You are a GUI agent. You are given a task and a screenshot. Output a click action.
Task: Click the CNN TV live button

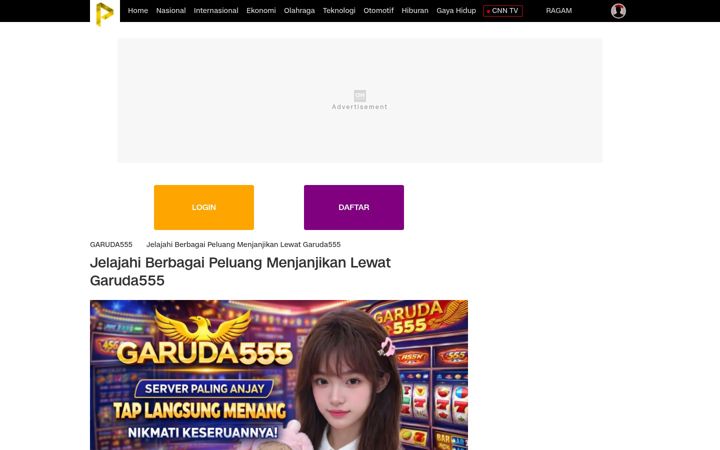coord(503,11)
